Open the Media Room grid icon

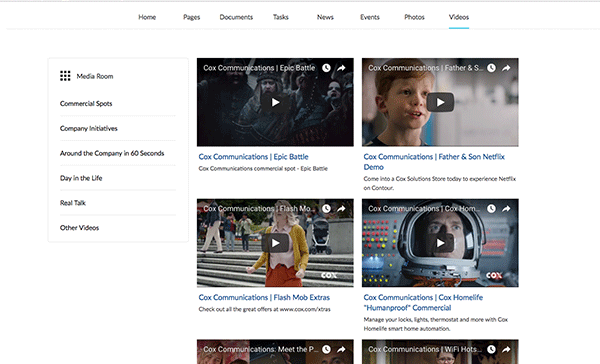[65, 76]
